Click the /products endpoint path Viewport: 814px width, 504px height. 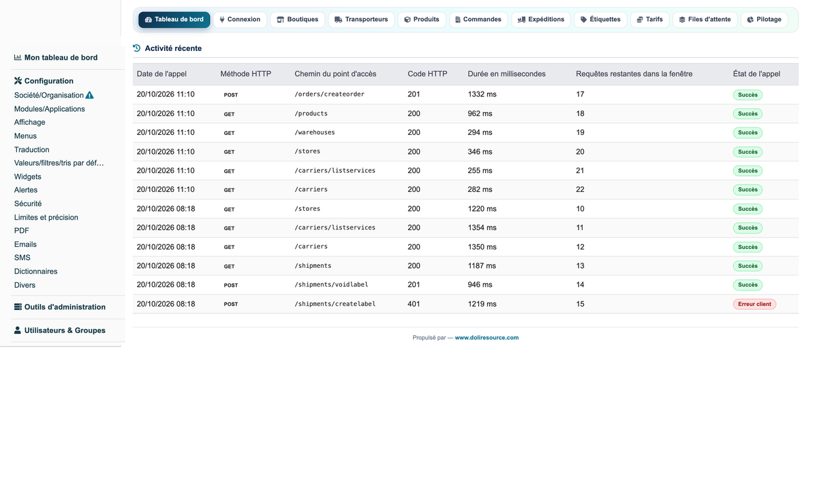311,113
